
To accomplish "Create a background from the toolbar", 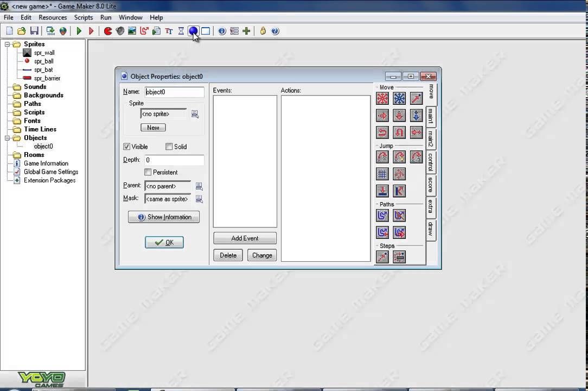I will tap(132, 31).
